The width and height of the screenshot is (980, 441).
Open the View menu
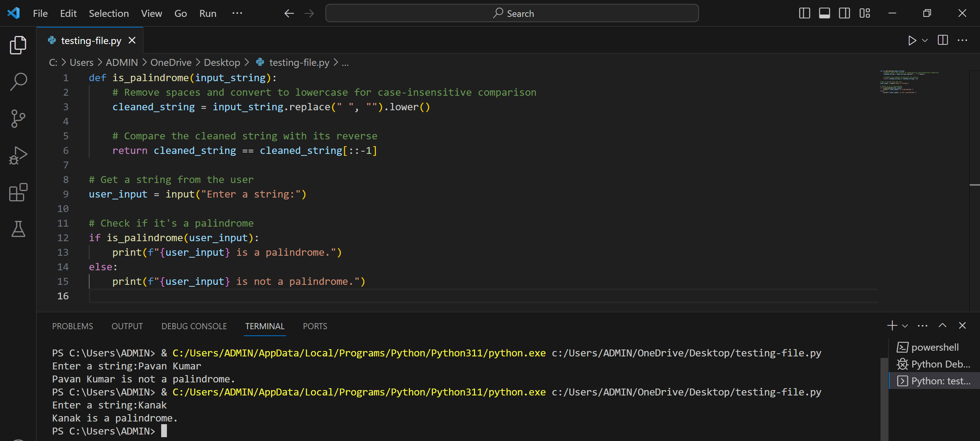tap(152, 13)
